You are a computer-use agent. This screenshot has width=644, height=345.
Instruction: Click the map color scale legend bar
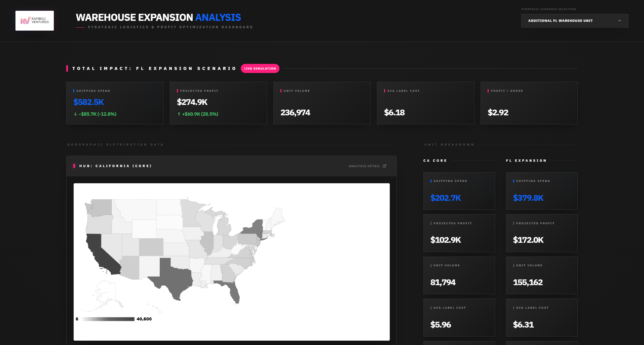[108, 319]
